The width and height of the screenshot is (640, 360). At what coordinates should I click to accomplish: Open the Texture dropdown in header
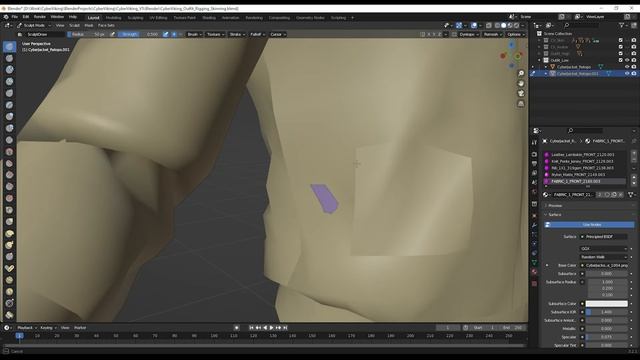215,34
